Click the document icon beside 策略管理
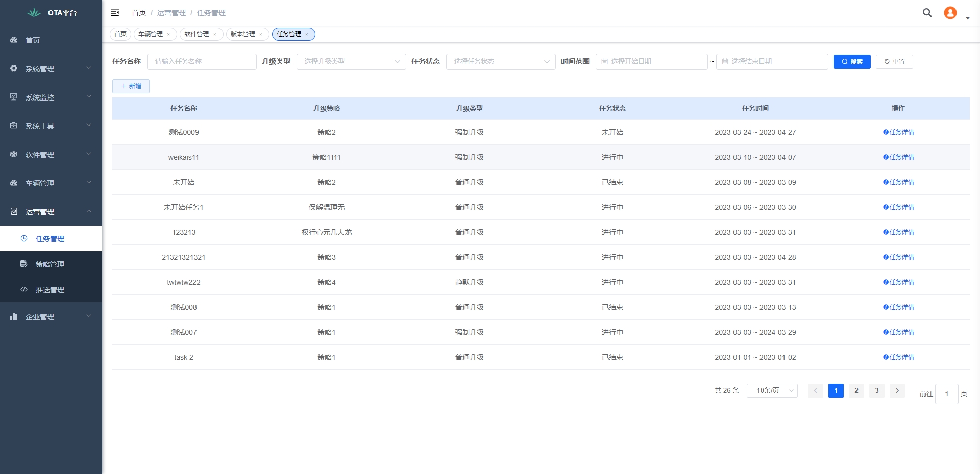 (23, 264)
